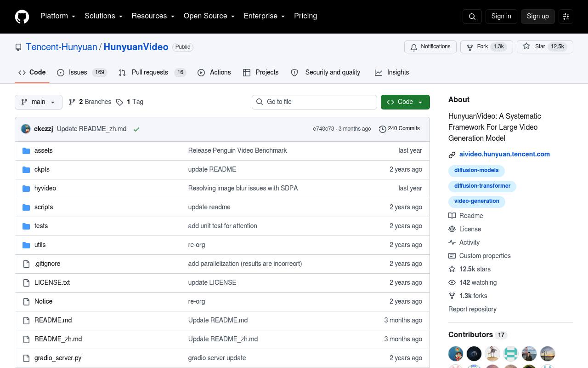Screen dimensions: 588x368
Task: Focus the Go to file search field
Action: tap(314, 102)
